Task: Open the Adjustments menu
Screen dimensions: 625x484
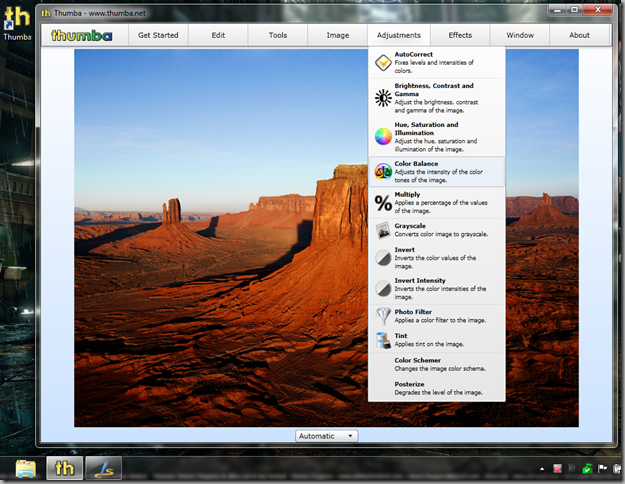Action: (x=399, y=35)
